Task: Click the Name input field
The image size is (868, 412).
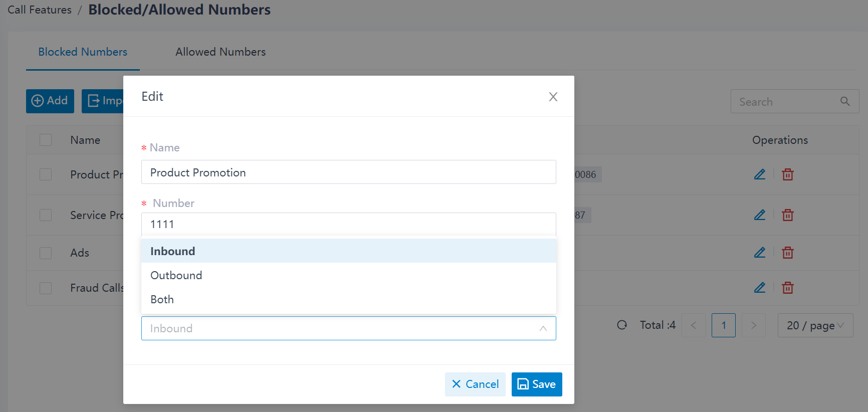Action: click(x=349, y=172)
